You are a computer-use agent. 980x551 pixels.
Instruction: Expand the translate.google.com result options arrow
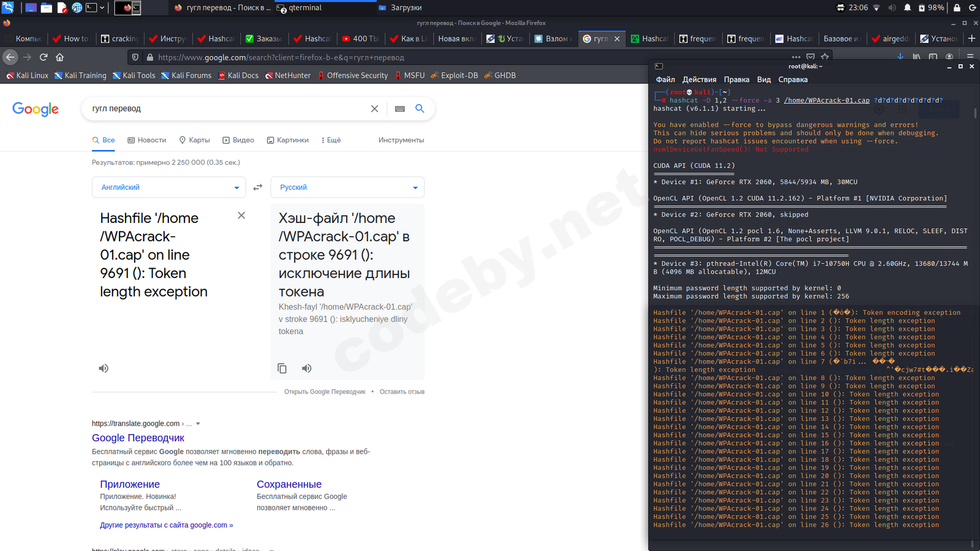coord(198,424)
